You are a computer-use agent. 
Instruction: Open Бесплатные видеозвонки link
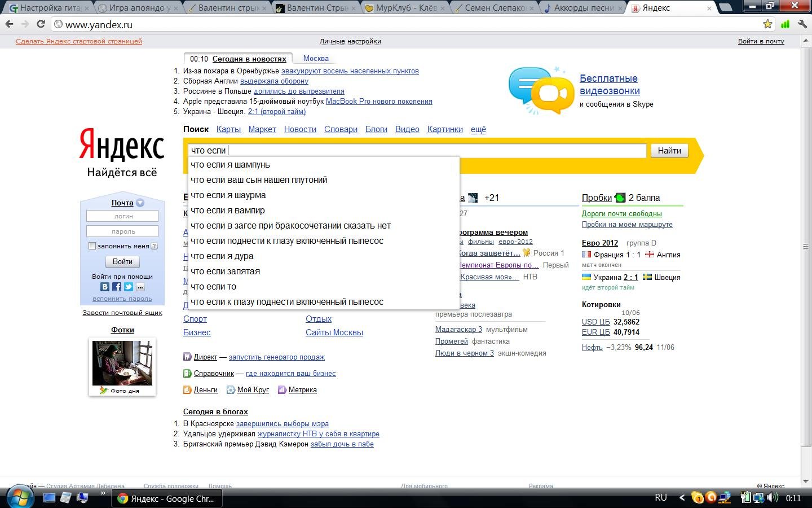[x=610, y=85]
